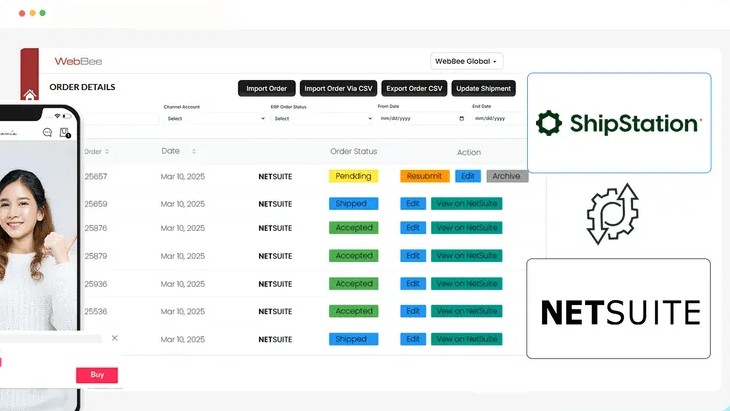Click the Order Status column header
This screenshot has height=411, width=730.
click(353, 151)
